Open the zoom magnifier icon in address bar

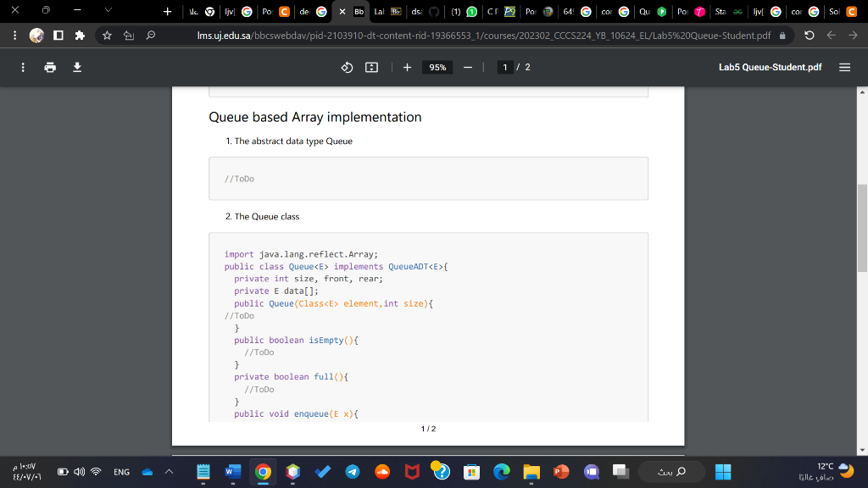151,35
